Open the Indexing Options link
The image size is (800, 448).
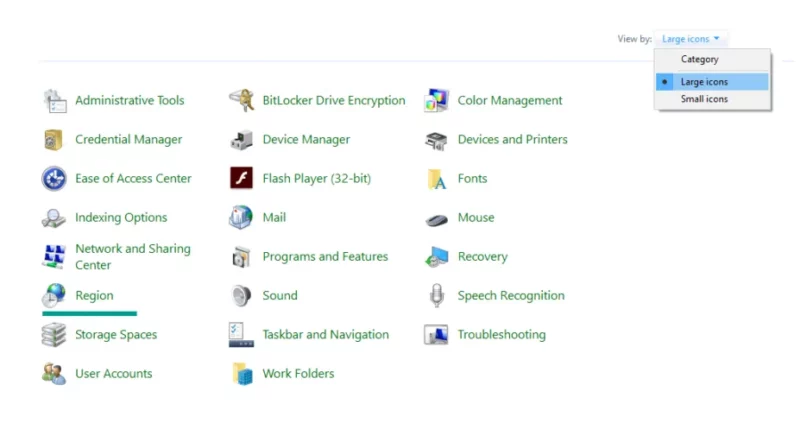point(121,217)
